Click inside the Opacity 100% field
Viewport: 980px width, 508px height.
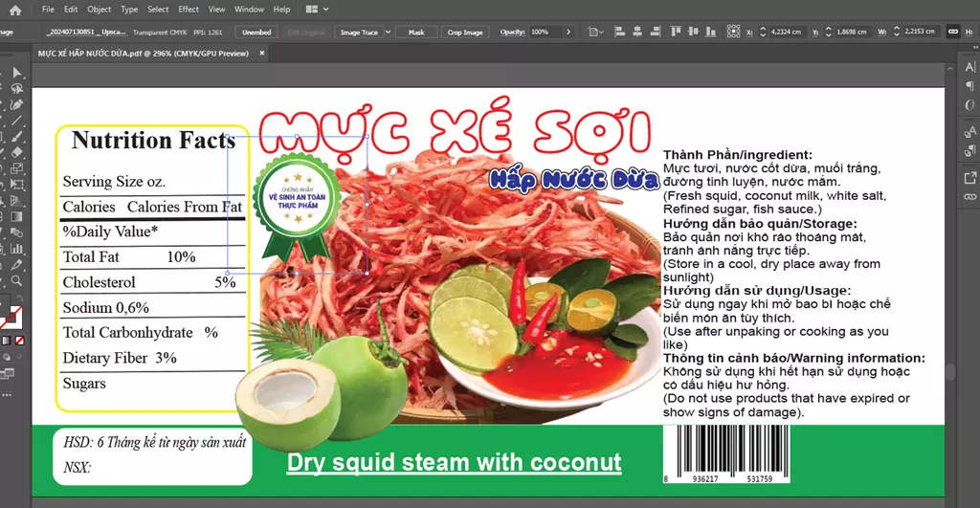[x=546, y=32]
